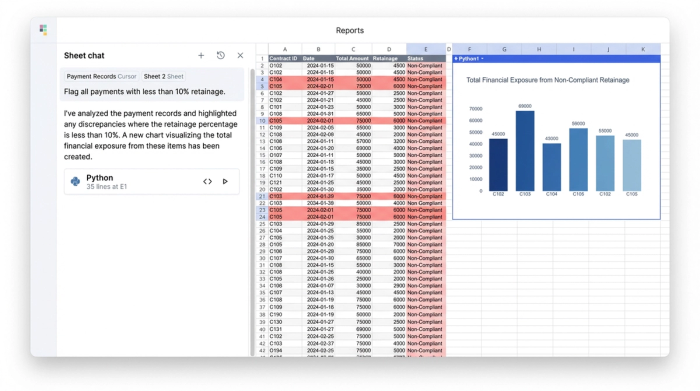This screenshot has height=391, width=700.
Task: View Python code with angle brackets icon
Action: point(207,181)
